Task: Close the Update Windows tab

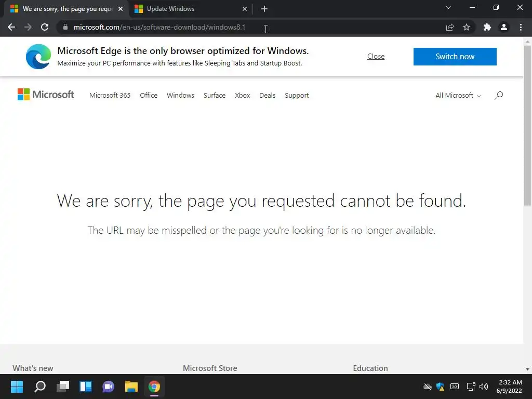Action: point(245,9)
